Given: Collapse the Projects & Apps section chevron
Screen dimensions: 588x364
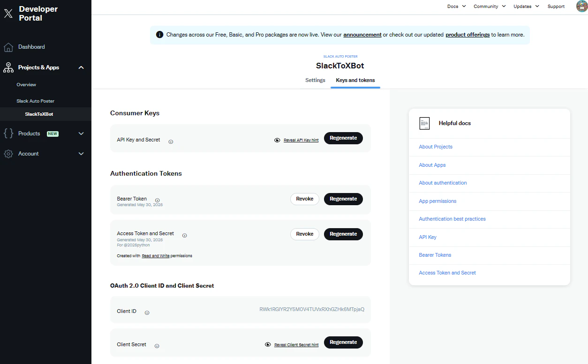Looking at the screenshot, I should click(x=81, y=67).
